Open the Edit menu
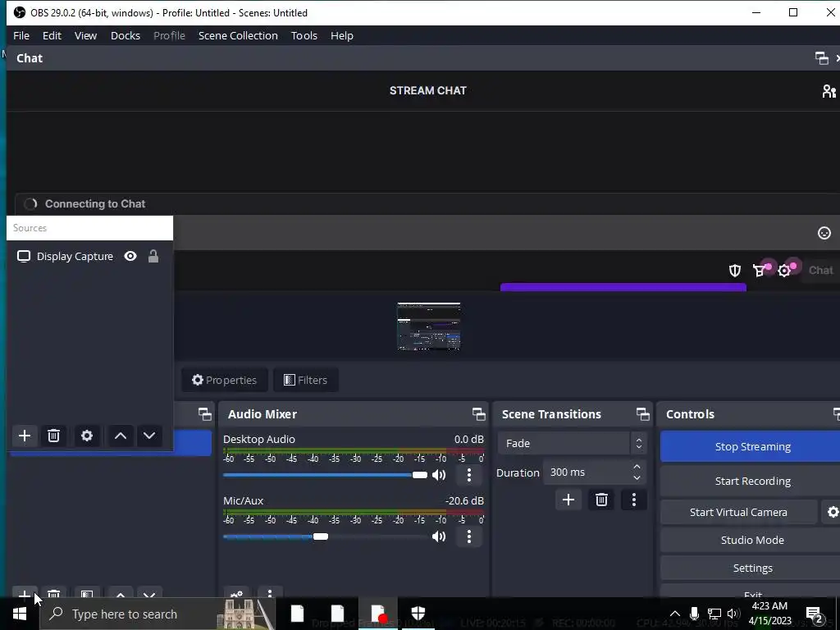Viewport: 840px width, 630px height. 52,35
